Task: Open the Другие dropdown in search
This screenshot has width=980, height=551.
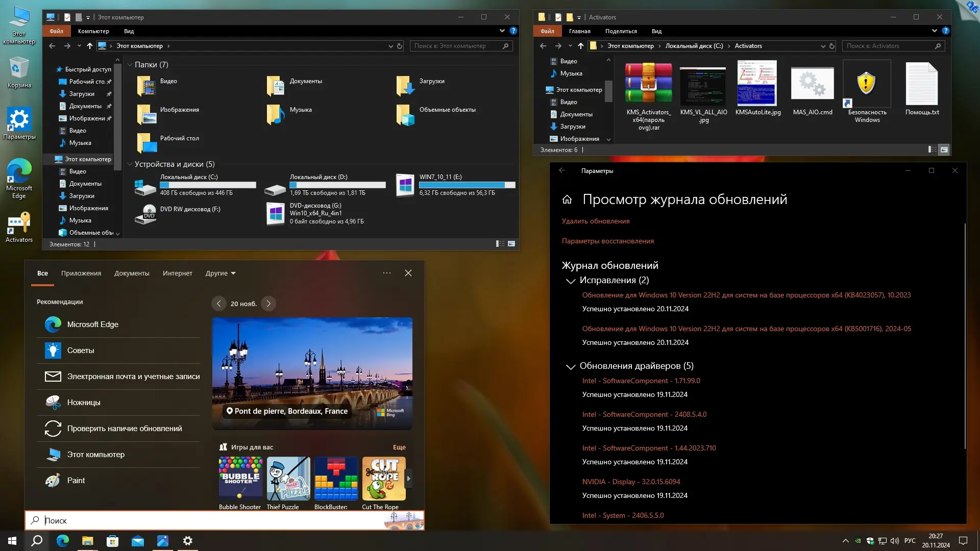Action: (219, 273)
